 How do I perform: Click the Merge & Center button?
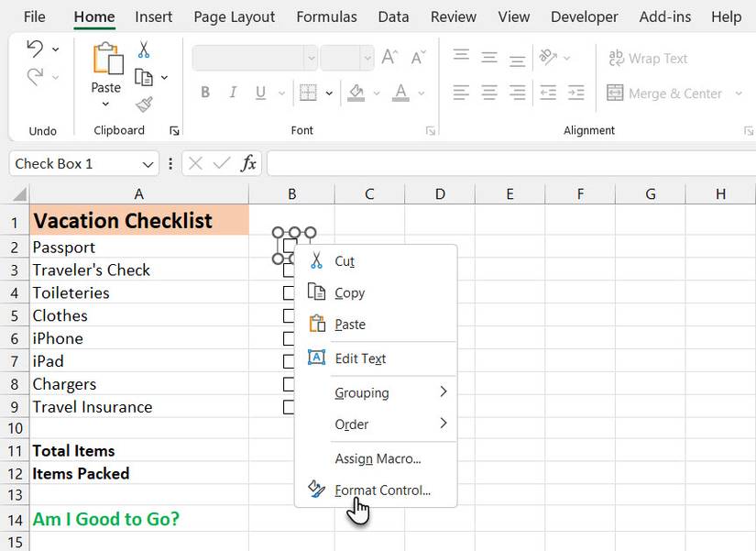tap(674, 94)
